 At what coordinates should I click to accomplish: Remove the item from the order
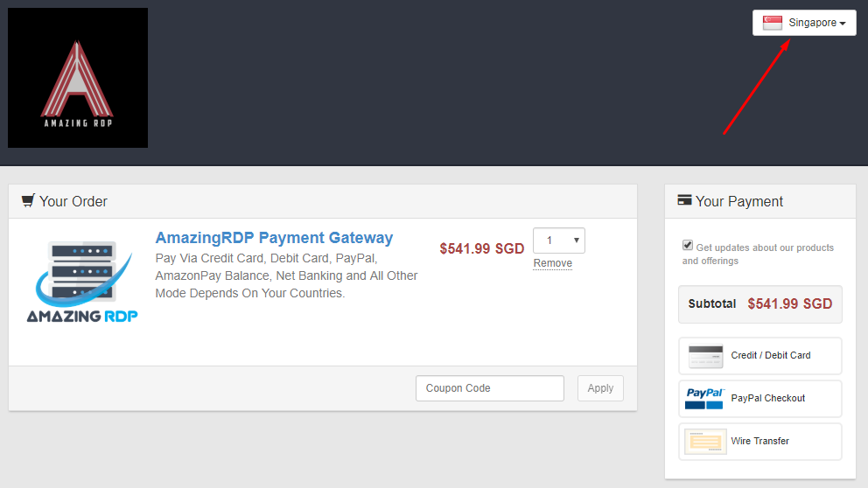tap(553, 263)
